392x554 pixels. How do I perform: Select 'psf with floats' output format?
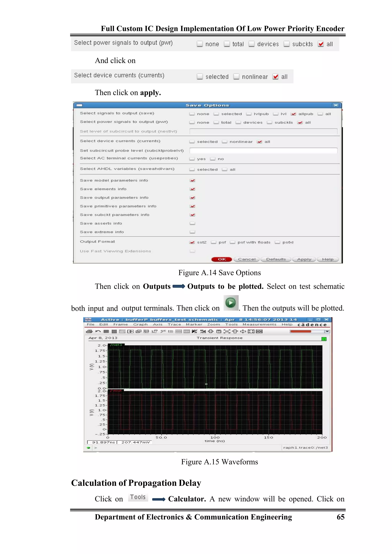point(232,242)
